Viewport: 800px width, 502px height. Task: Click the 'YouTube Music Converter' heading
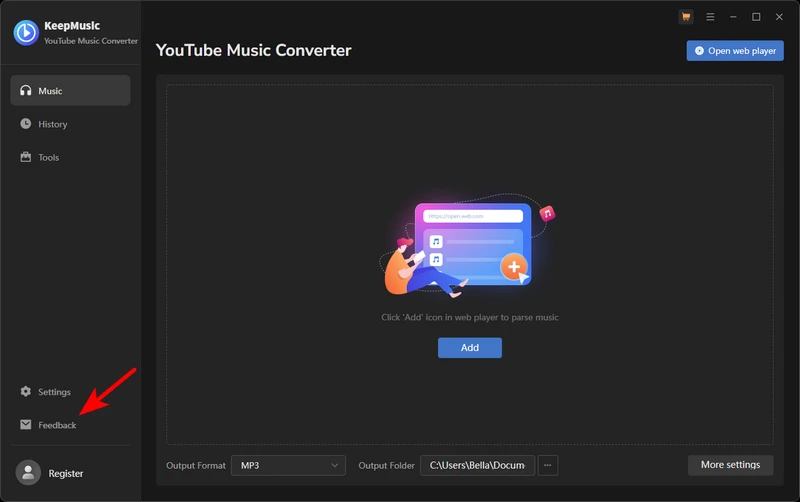click(254, 50)
